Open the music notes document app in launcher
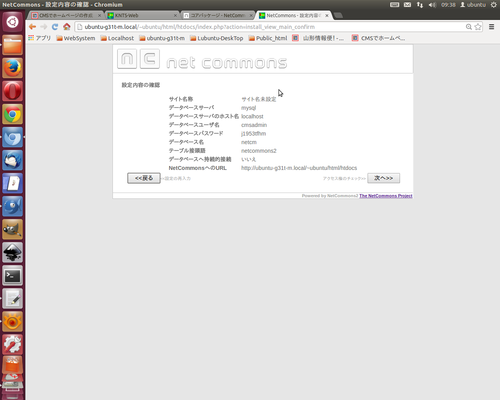 pos(12,183)
